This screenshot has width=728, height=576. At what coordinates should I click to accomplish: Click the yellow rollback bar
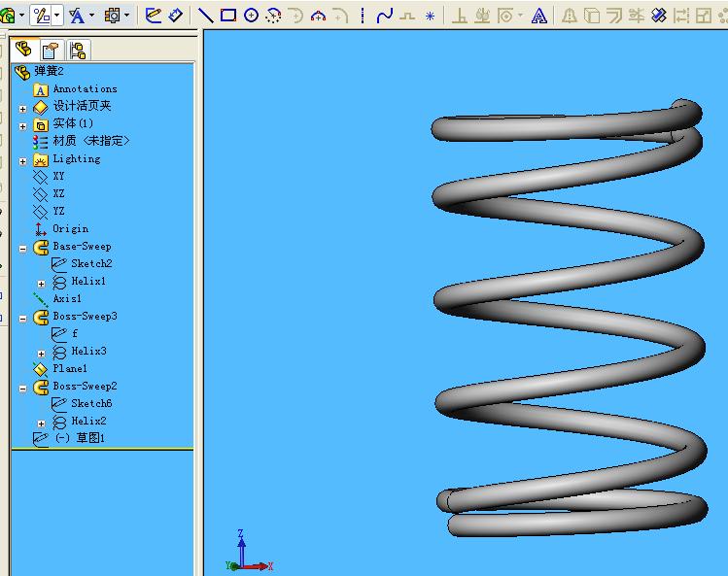[x=102, y=449]
